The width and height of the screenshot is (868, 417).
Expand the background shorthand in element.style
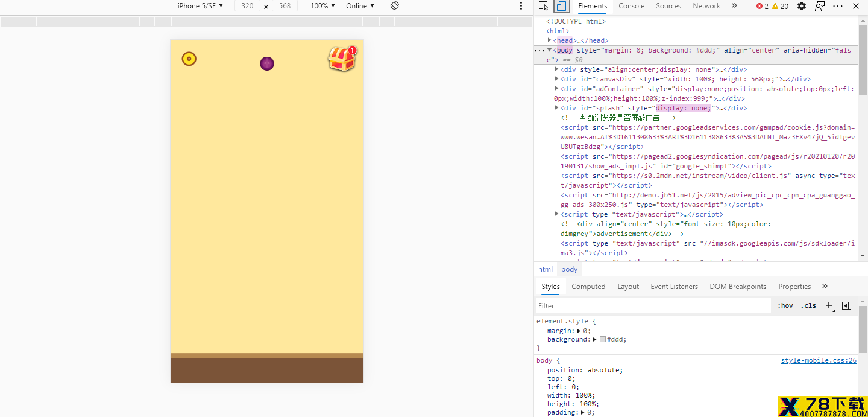click(595, 339)
